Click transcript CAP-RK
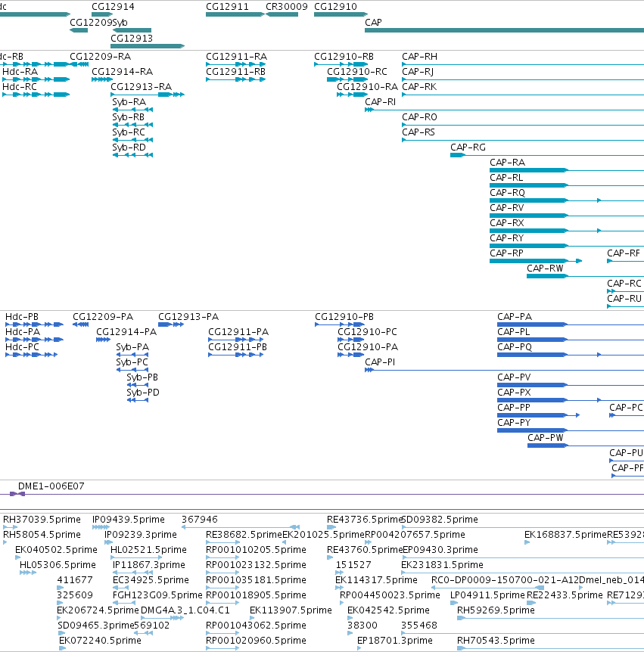Image resolution: width=644 pixels, height=652 pixels. 523,95
